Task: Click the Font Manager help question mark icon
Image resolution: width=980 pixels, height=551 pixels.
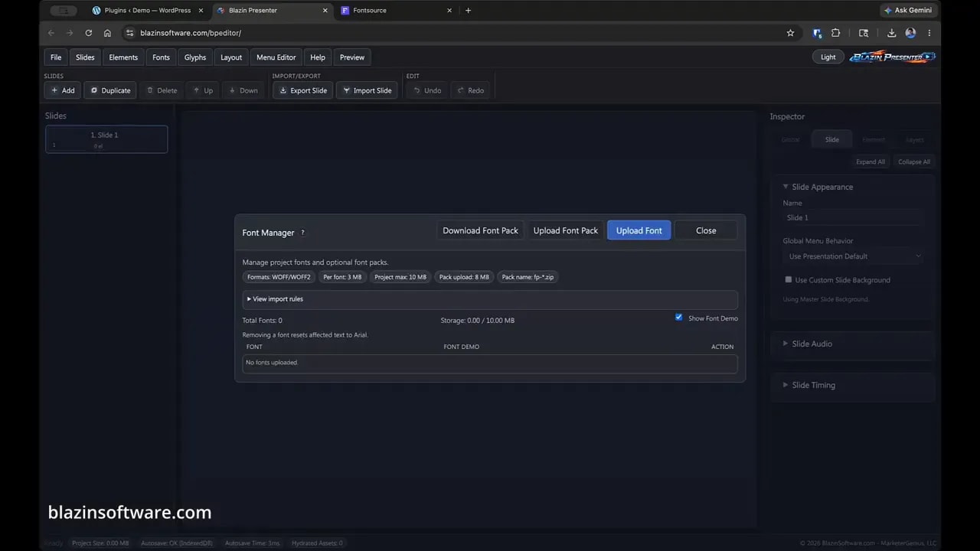Action: pyautogui.click(x=302, y=233)
